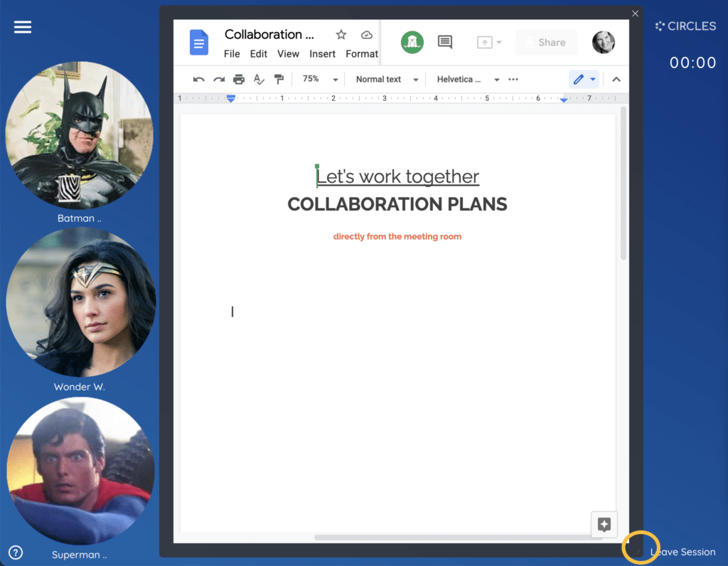Viewport: 728px width, 566px height.
Task: Click the Circles logo
Action: click(x=685, y=26)
